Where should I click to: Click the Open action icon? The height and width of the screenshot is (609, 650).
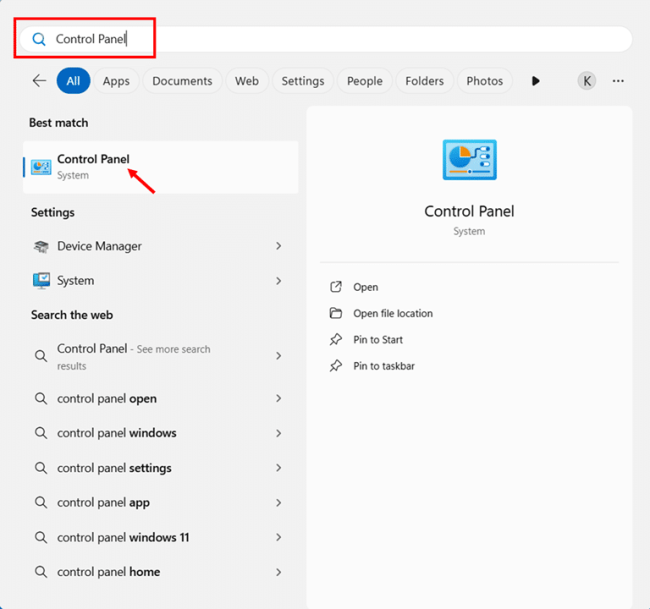(x=336, y=287)
